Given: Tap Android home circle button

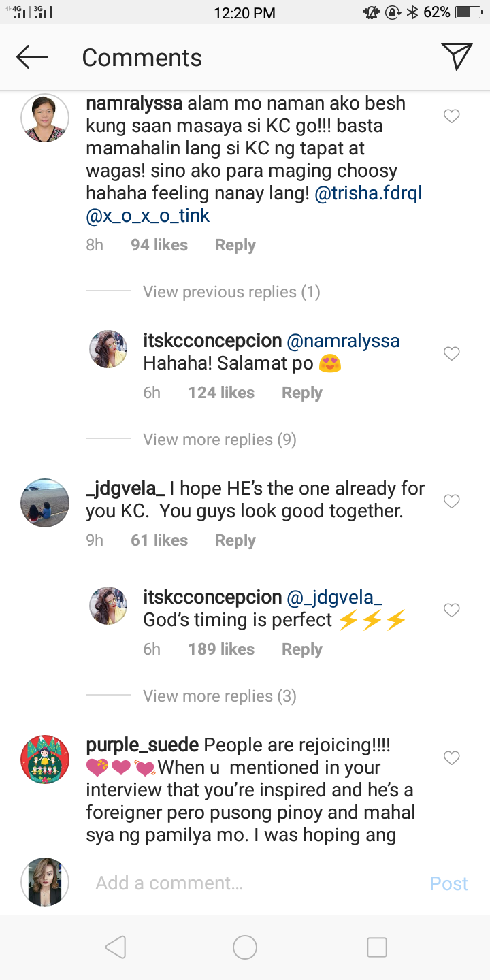Looking at the screenshot, I should [245, 947].
